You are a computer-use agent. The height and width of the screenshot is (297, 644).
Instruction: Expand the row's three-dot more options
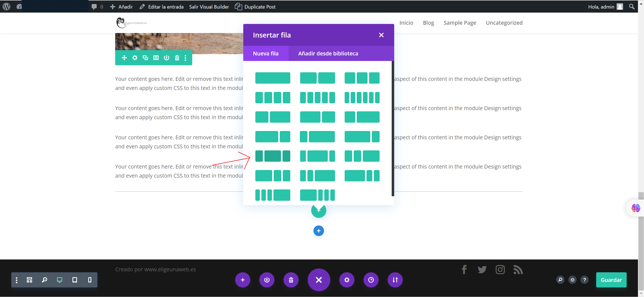tap(185, 58)
